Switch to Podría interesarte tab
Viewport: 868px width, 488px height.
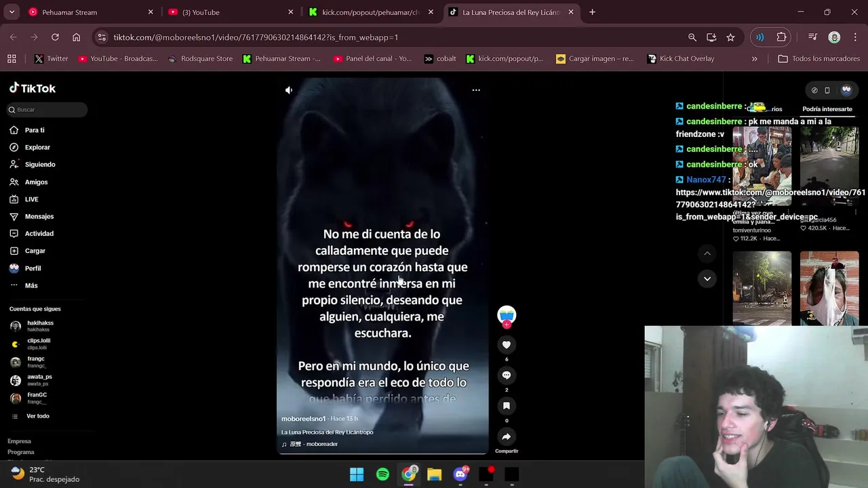pyautogui.click(x=827, y=109)
